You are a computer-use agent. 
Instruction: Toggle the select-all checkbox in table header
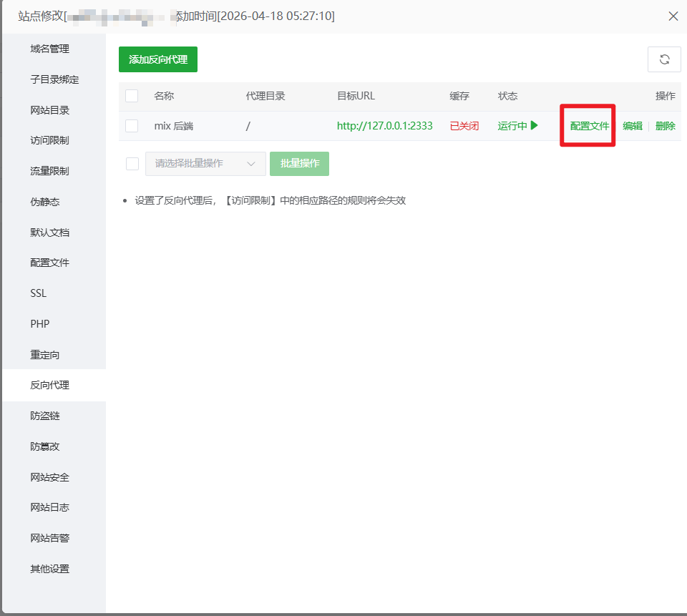click(132, 96)
